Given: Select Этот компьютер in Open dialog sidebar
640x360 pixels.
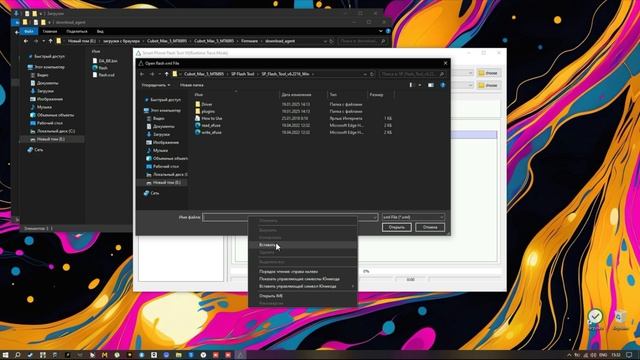Looking at the screenshot, I should [162, 111].
